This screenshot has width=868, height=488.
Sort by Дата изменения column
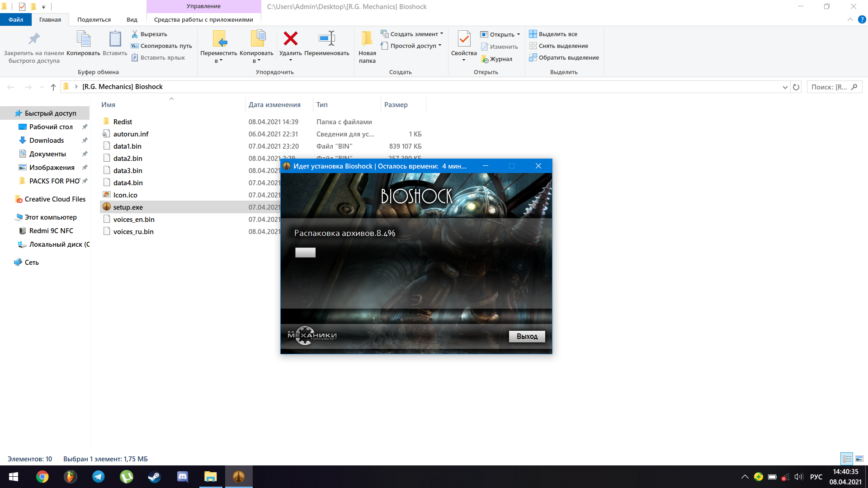(278, 104)
